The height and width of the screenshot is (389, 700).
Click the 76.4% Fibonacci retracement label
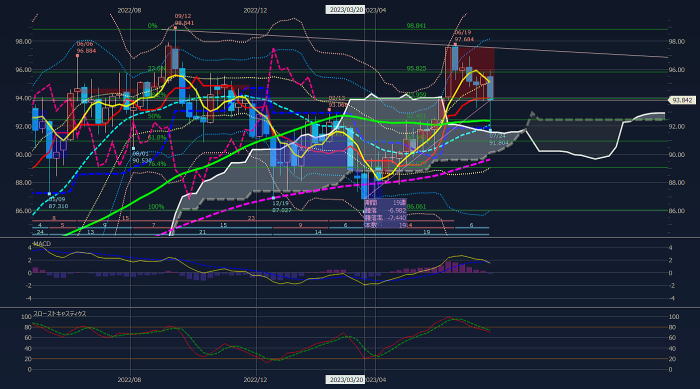(157, 164)
